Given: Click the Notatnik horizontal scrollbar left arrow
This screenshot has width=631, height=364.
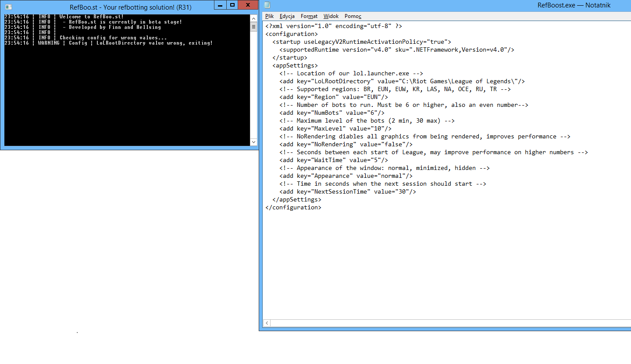Looking at the screenshot, I should click(267, 323).
